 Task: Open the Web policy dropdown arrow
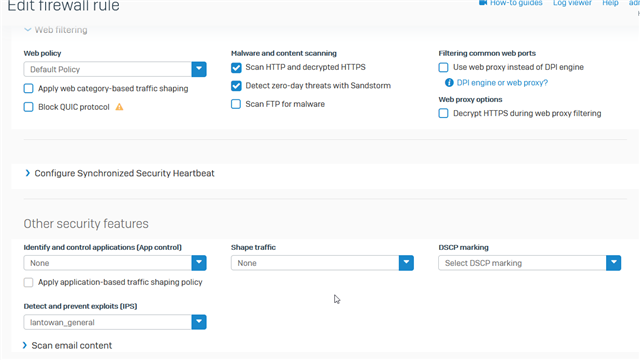pos(199,69)
